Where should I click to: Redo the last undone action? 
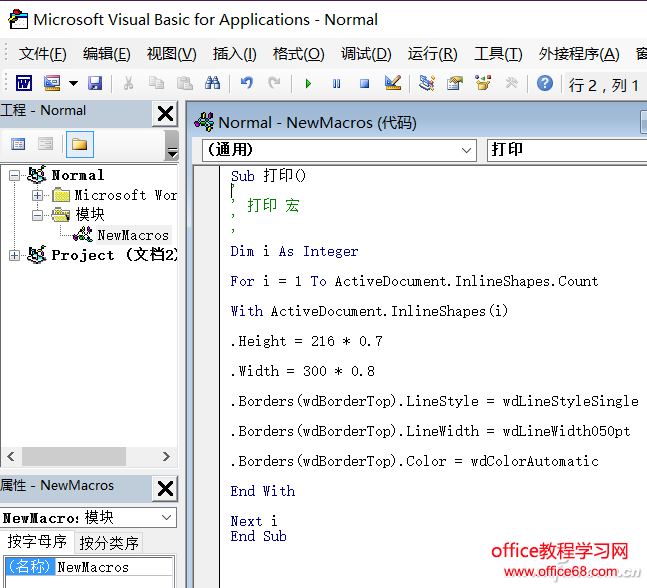(274, 84)
